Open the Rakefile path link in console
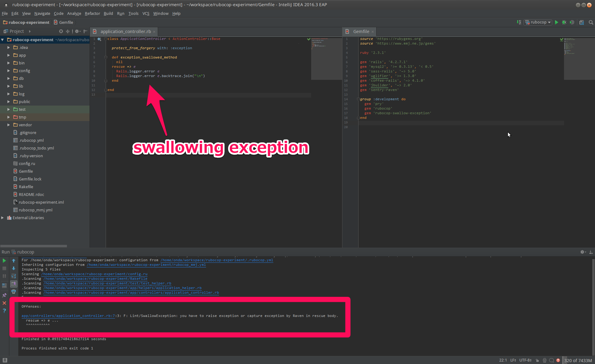The image size is (595, 364). pyautogui.click(x=95, y=279)
